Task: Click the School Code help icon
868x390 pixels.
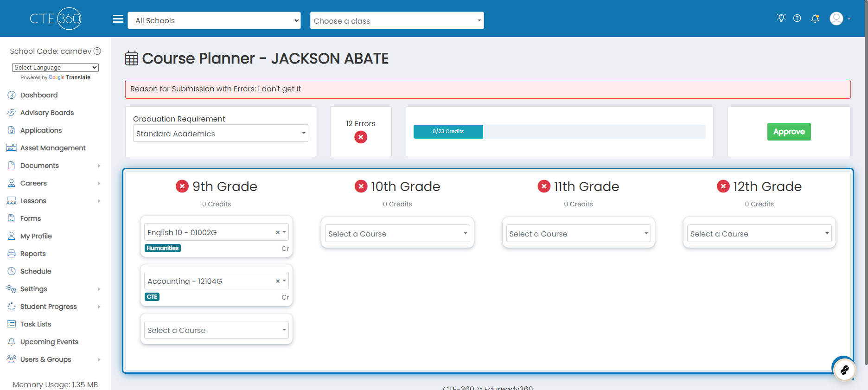Action: pyautogui.click(x=97, y=51)
